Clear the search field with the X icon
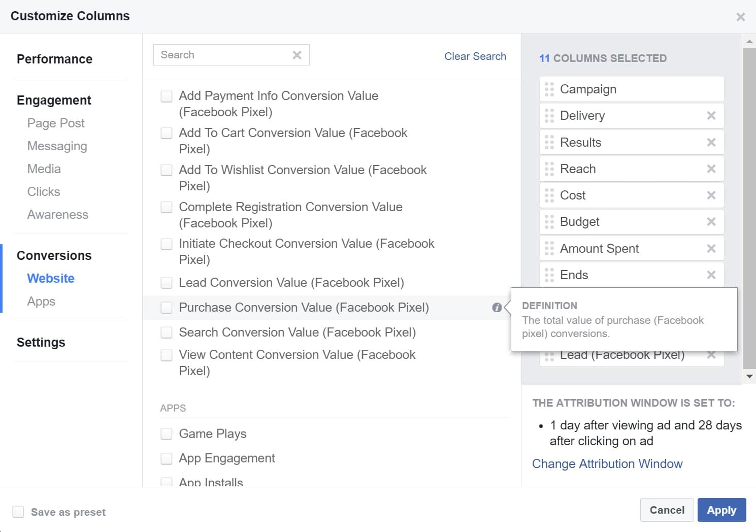The image size is (756, 532). click(297, 54)
